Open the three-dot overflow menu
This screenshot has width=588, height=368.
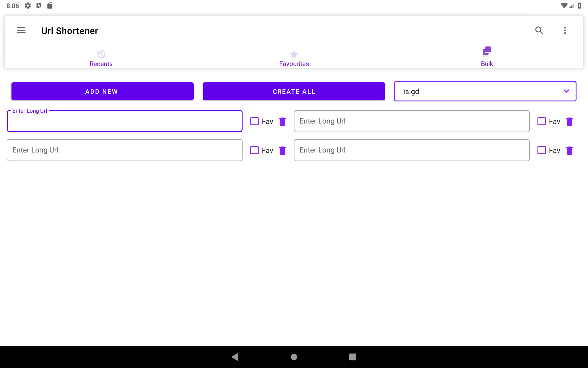(x=565, y=30)
